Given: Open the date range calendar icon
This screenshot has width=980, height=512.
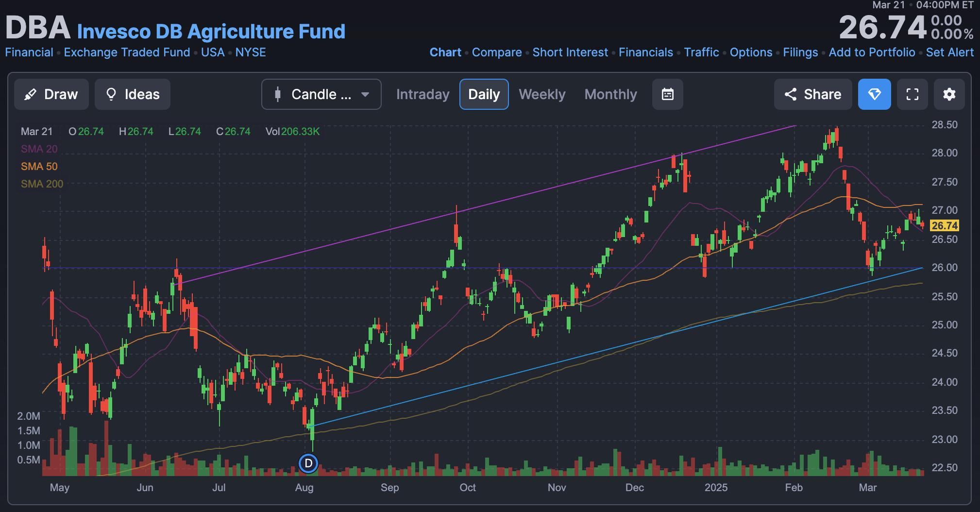Looking at the screenshot, I should click(x=668, y=94).
